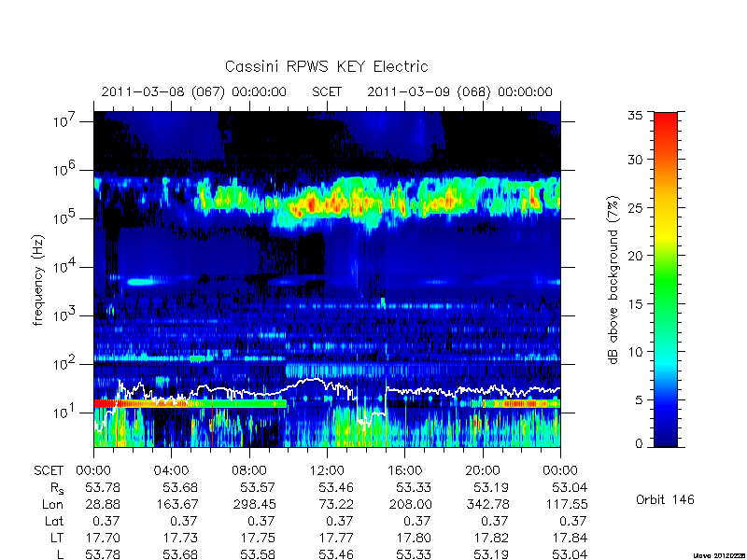Click the green section of the colorbar
This screenshot has height=560, width=747.
point(666,281)
